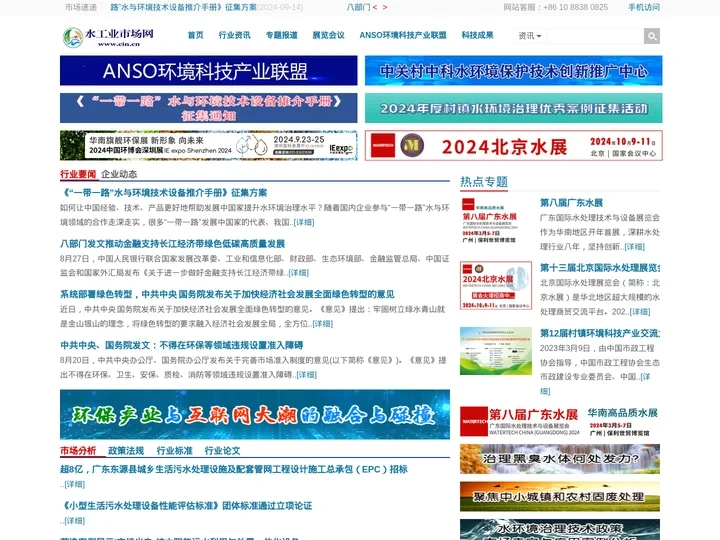
Task: Open 治理黑臭水体何处发力 banner
Action: (560, 459)
